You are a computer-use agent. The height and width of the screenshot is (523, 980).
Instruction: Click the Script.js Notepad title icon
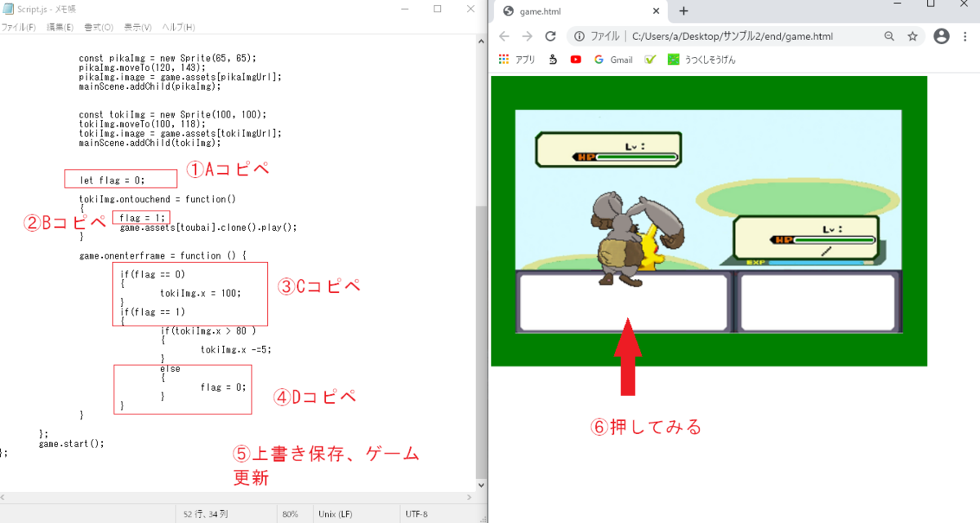pos(7,9)
